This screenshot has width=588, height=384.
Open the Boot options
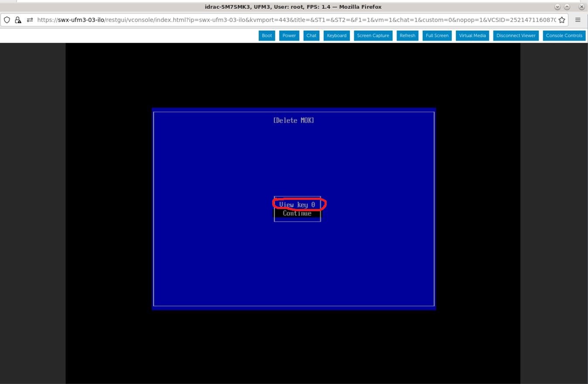pyautogui.click(x=267, y=35)
